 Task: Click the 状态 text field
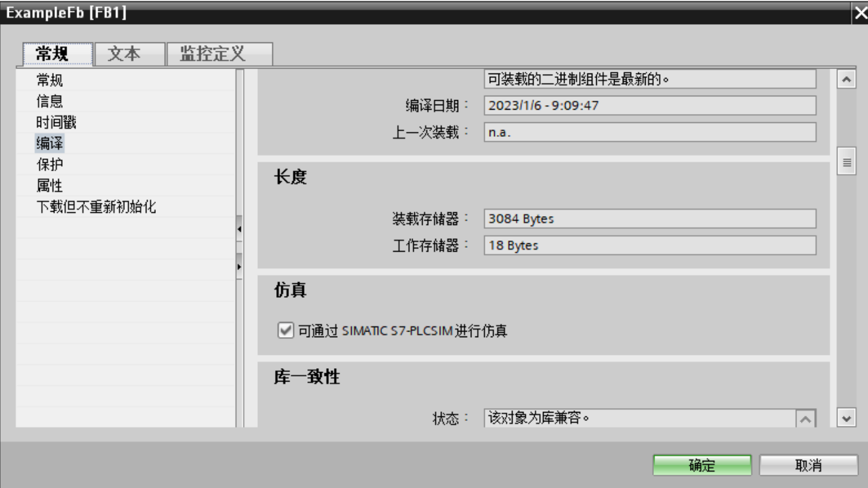click(640, 418)
